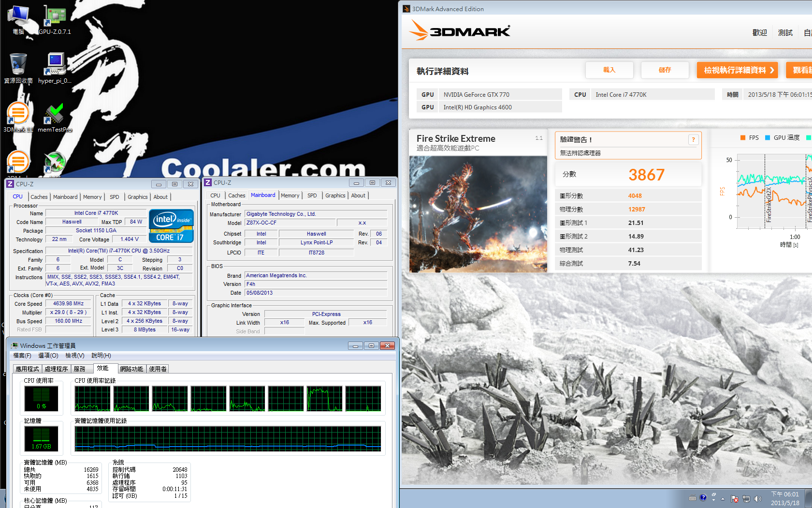Click the Task Manager title bar icon

14,345
